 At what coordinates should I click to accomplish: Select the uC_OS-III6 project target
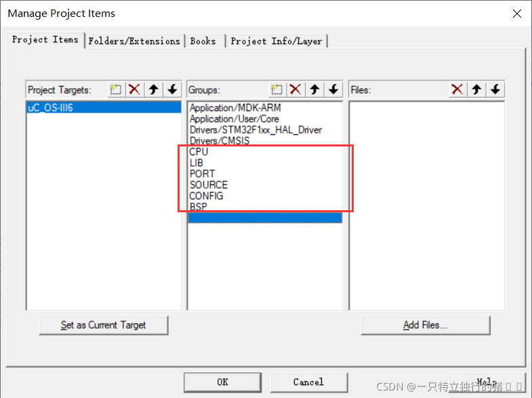point(104,108)
